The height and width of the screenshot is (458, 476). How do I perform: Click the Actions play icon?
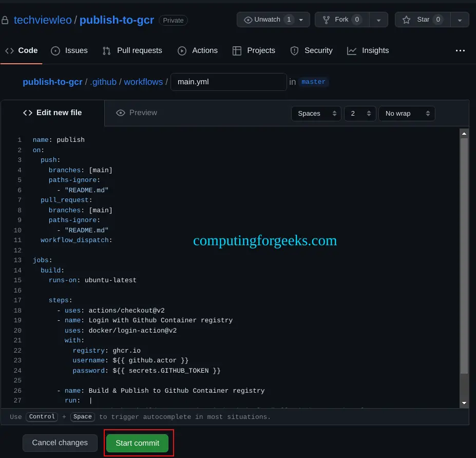coord(182,51)
